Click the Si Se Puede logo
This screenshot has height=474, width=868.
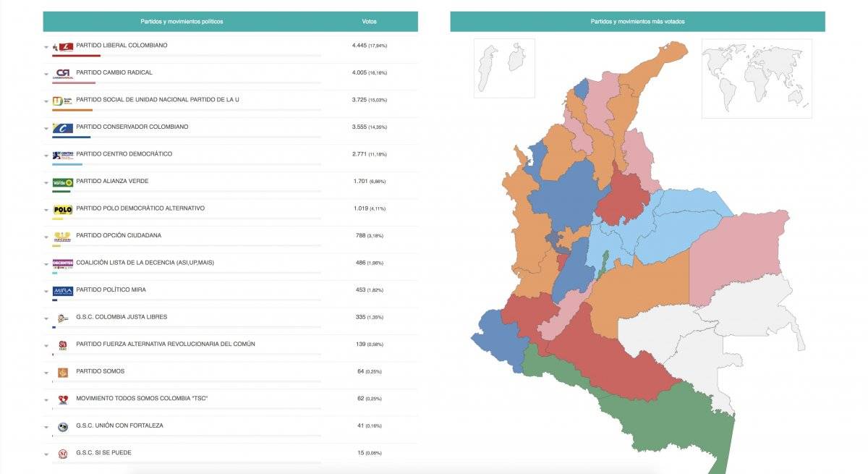click(63, 453)
